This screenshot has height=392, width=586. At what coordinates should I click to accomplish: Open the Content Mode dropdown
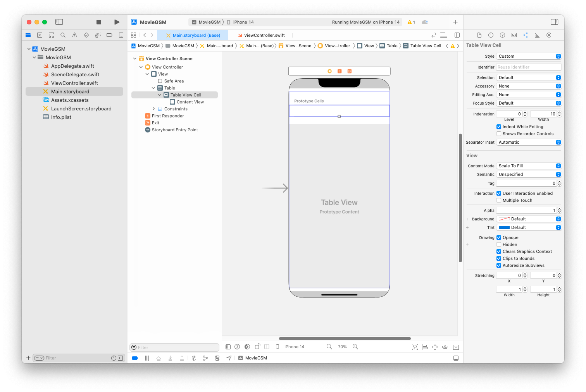[529, 166]
